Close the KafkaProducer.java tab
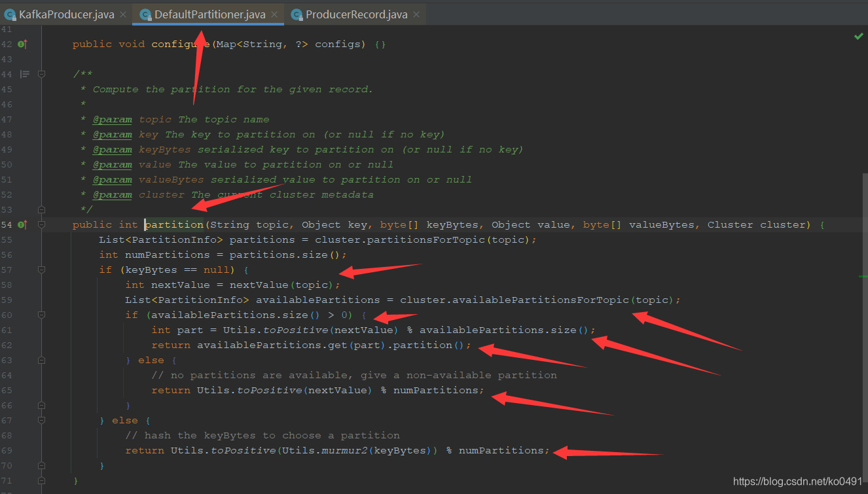The width and height of the screenshot is (868, 494). pos(123,14)
